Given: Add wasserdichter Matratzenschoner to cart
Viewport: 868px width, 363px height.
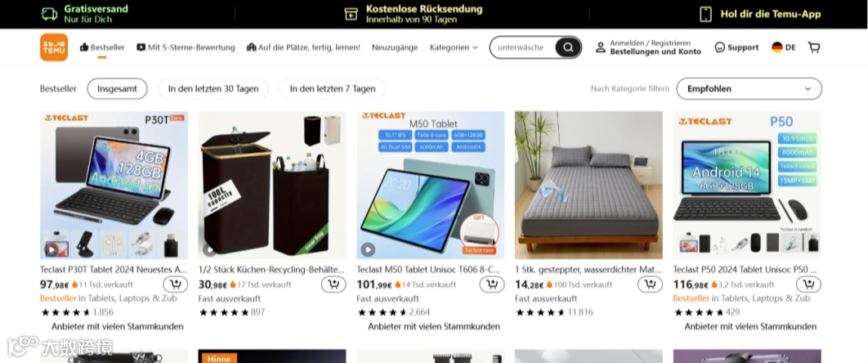Looking at the screenshot, I should [x=651, y=285].
